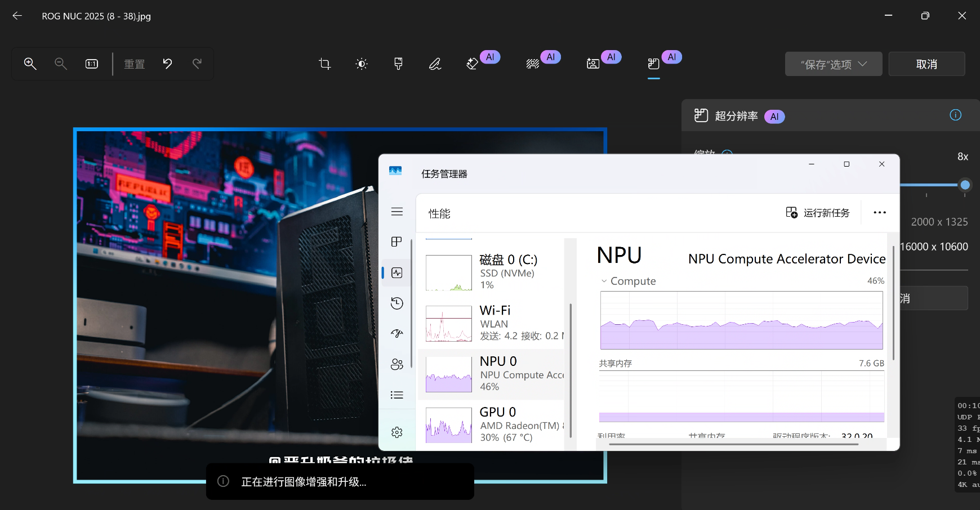Show info for the 超分辨率 panel
Viewport: 980px width, 510px height.
[x=956, y=115]
